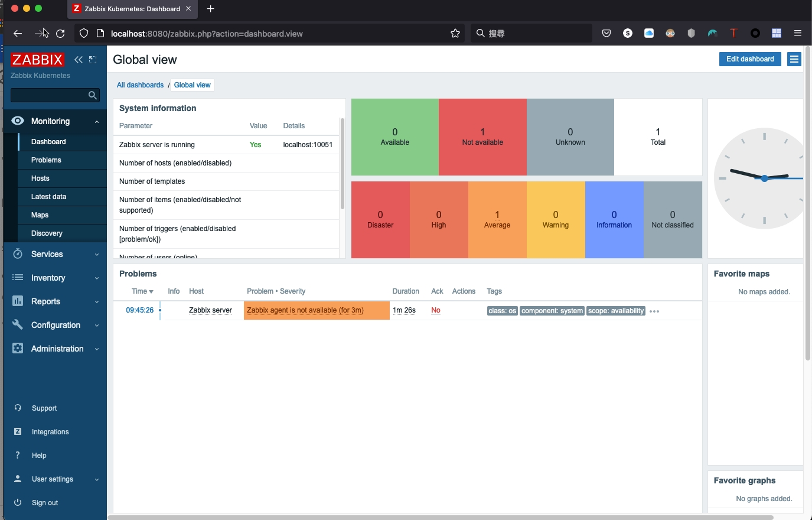812x520 pixels.
Task: Click the browser address bar URL
Action: [x=207, y=34]
